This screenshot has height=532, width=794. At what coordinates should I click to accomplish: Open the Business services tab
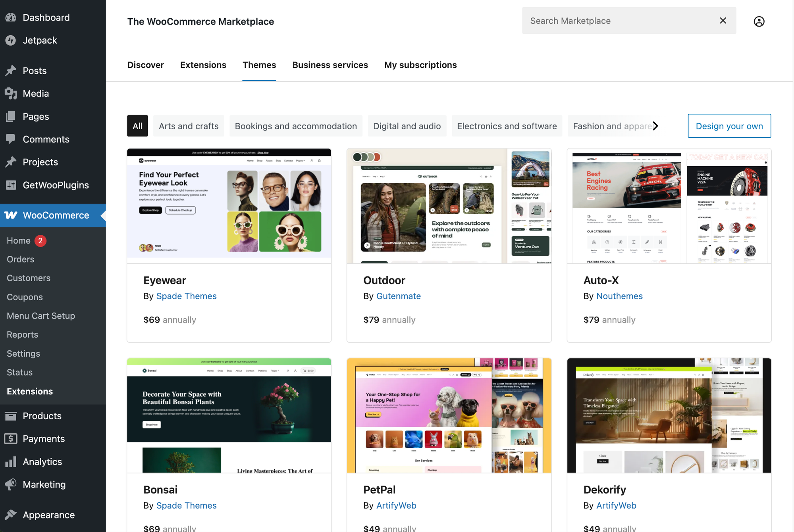coord(330,65)
